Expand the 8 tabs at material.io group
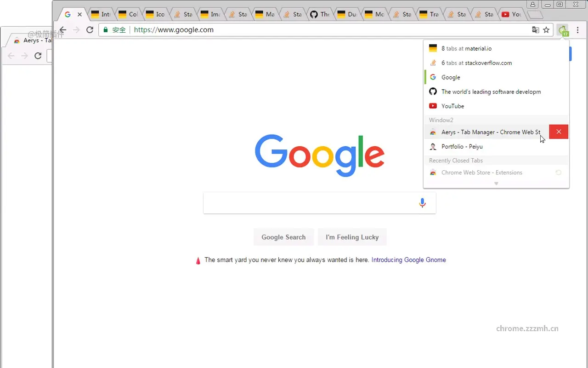The width and height of the screenshot is (588, 368). [x=466, y=48]
